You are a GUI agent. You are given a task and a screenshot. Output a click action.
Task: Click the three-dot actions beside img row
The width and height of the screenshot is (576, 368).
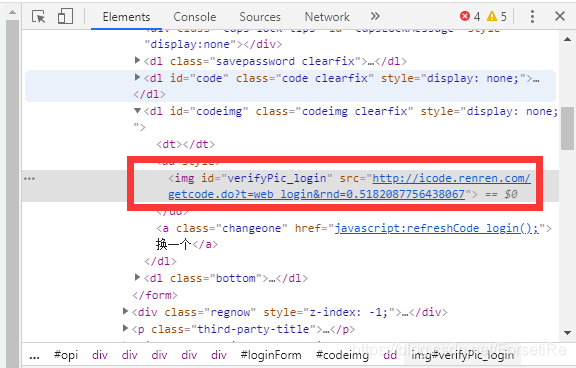29,179
